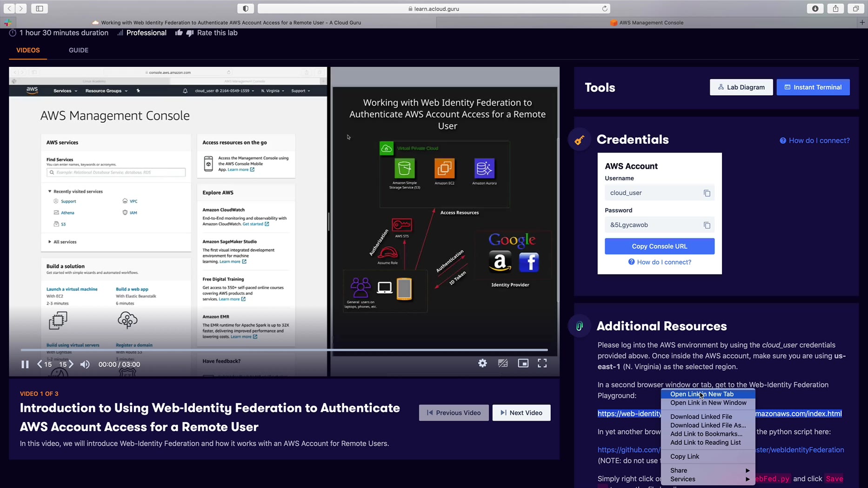This screenshot has height=488, width=868.
Task: Show the Safari tab overview
Action: (856, 8)
